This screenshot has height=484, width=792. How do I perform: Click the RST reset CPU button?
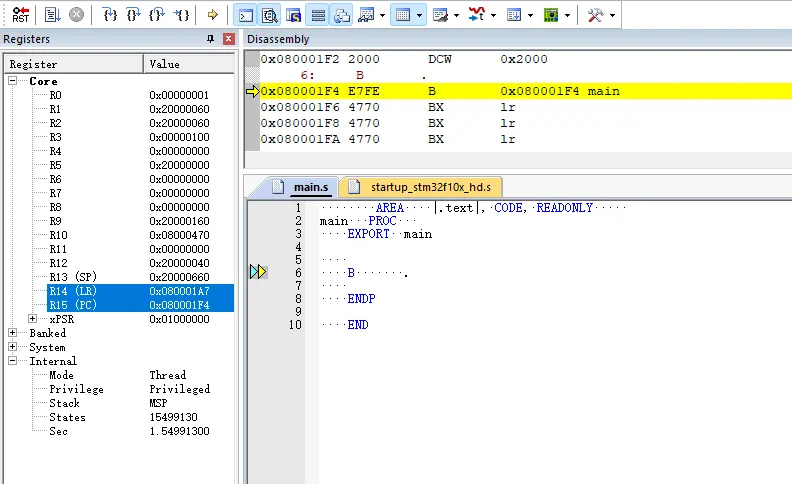(x=20, y=15)
